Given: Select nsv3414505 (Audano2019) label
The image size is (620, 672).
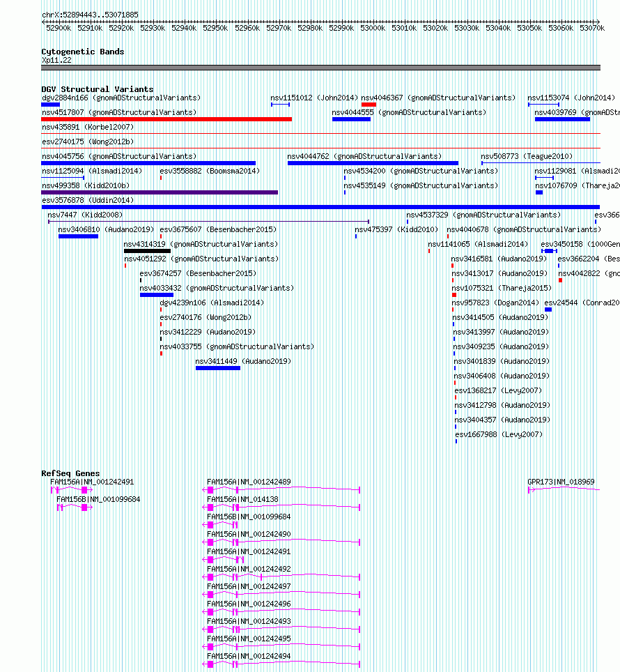Looking at the screenshot, I should point(501,318).
